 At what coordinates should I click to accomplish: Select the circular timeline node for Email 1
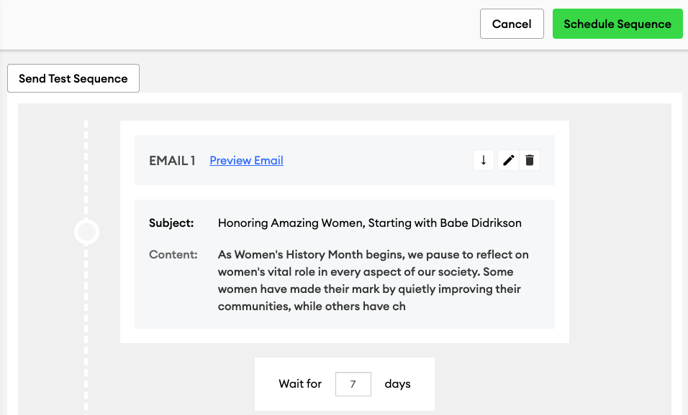click(86, 232)
